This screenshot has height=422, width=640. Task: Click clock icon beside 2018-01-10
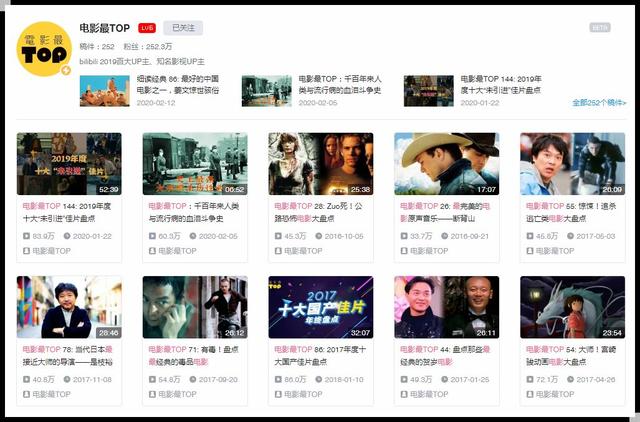(319, 379)
